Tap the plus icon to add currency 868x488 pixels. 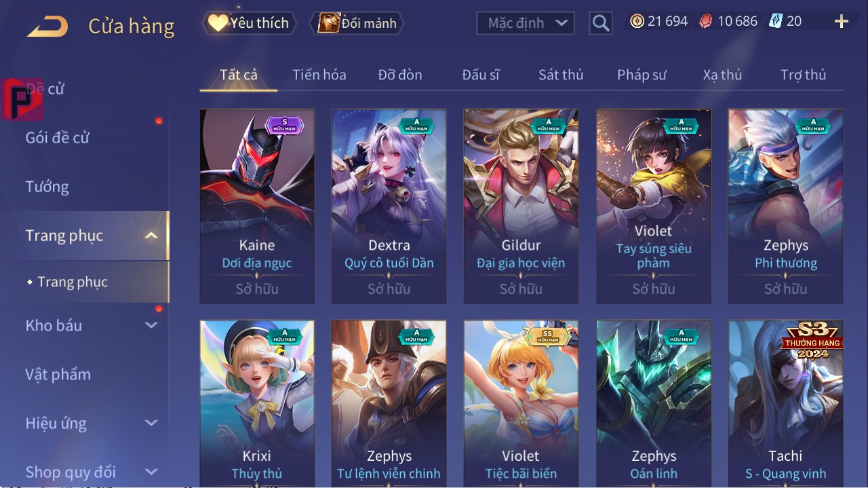842,22
